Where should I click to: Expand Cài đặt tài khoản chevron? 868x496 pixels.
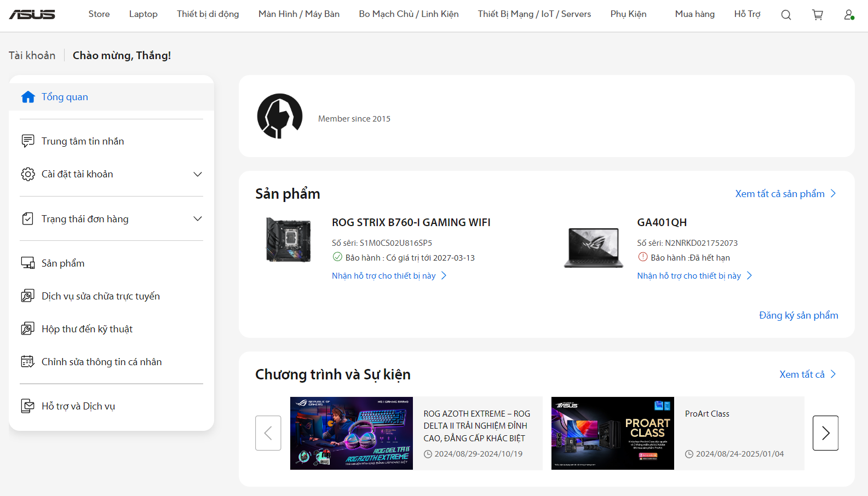click(x=198, y=174)
